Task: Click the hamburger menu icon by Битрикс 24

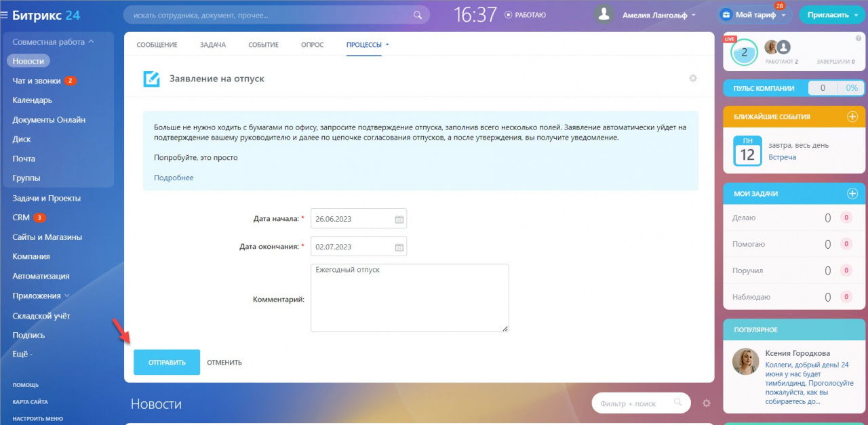Action: tap(4, 15)
